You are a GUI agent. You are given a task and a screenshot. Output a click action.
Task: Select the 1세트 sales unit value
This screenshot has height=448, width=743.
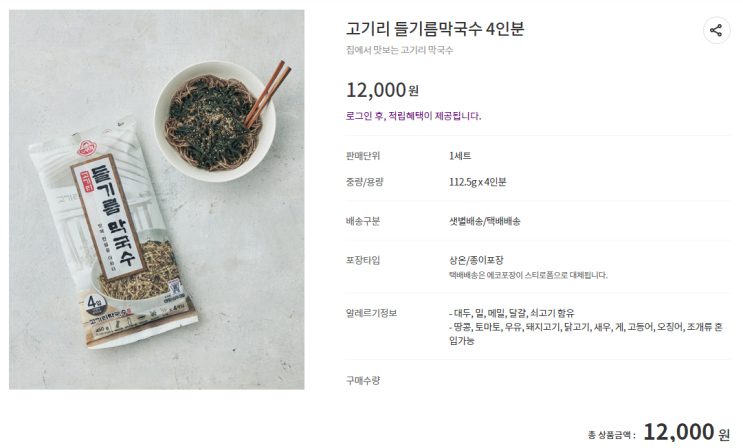click(x=460, y=156)
